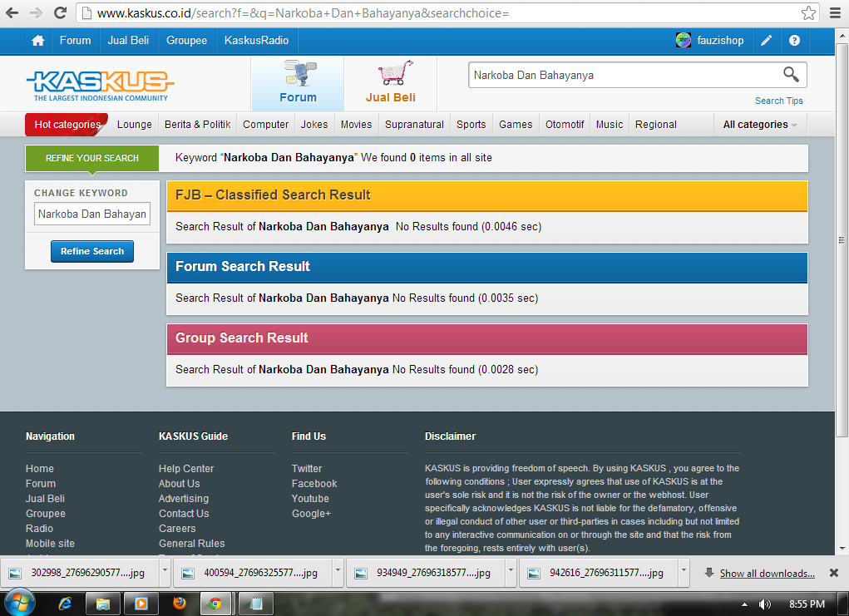
Task: Open the Search Tips link
Action: 778,101
